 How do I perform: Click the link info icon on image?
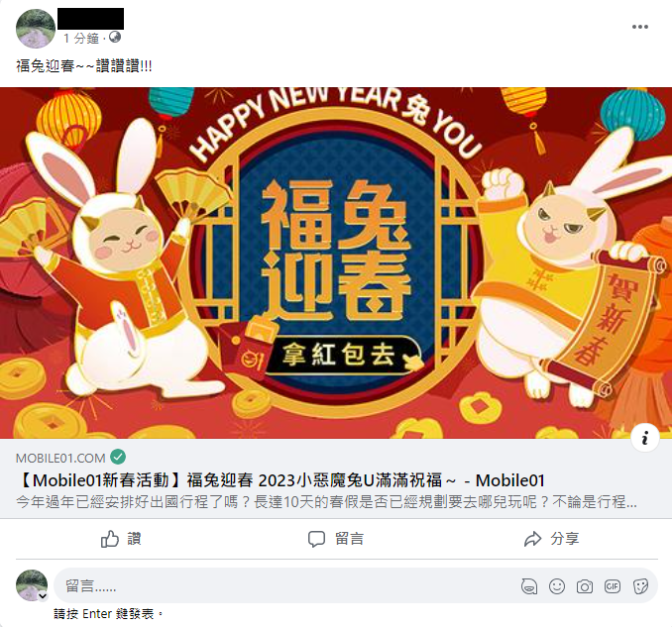[x=644, y=438]
